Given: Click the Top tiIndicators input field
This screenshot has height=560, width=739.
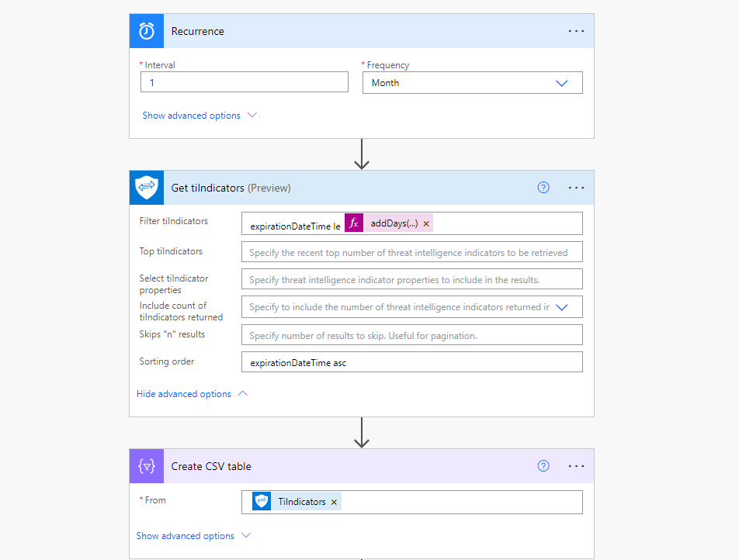Looking at the screenshot, I should point(411,252).
